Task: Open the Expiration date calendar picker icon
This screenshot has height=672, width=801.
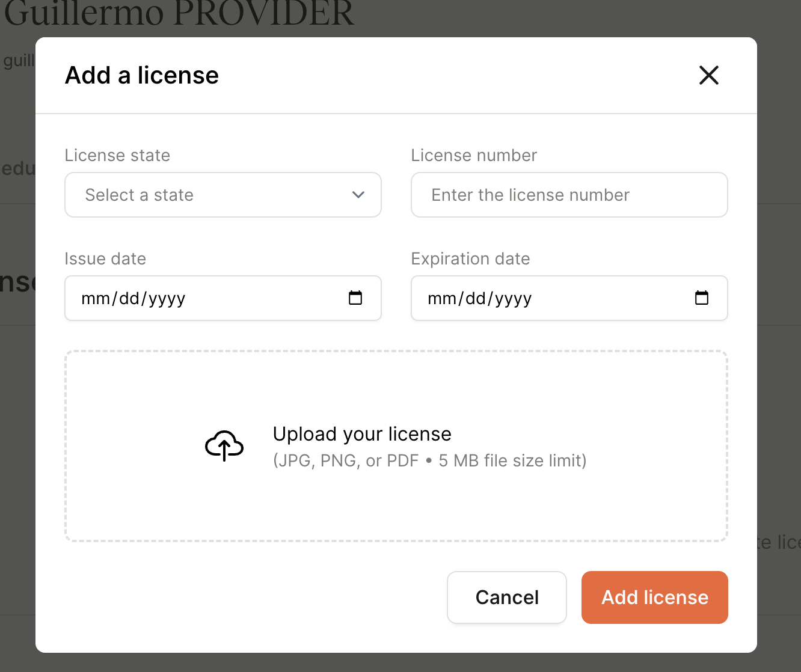Action: tap(702, 298)
